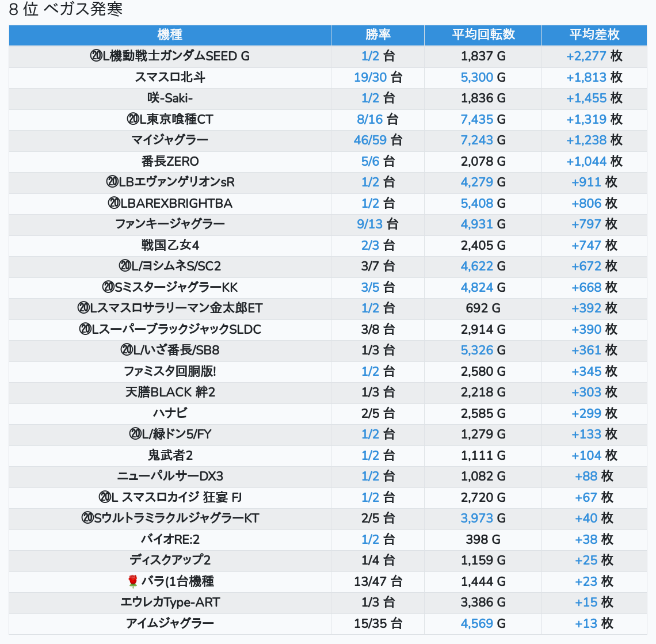Click the L/緑ドン5/FY machine name
This screenshot has width=656, height=644.
pyautogui.click(x=170, y=435)
